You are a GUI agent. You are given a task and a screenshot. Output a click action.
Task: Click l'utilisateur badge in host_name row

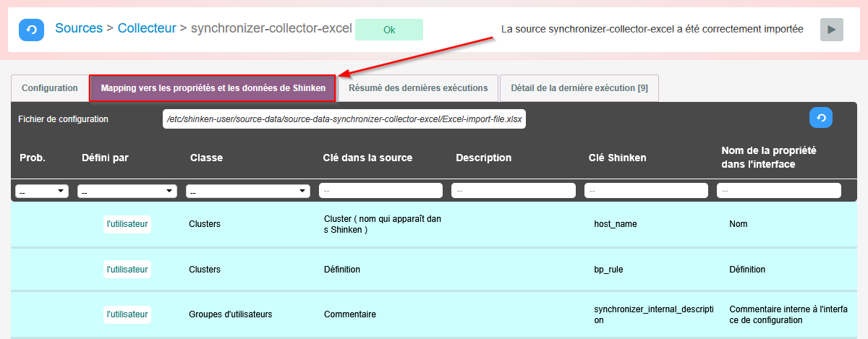click(x=127, y=224)
